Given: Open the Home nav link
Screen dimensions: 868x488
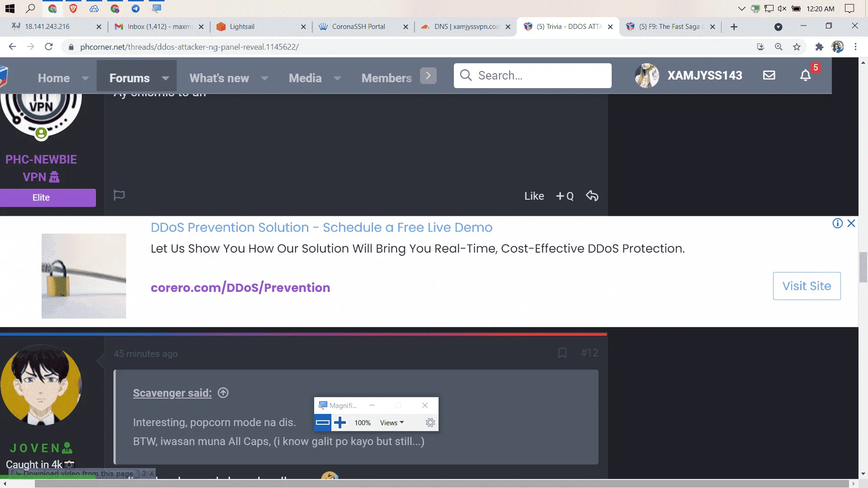Looking at the screenshot, I should (54, 78).
